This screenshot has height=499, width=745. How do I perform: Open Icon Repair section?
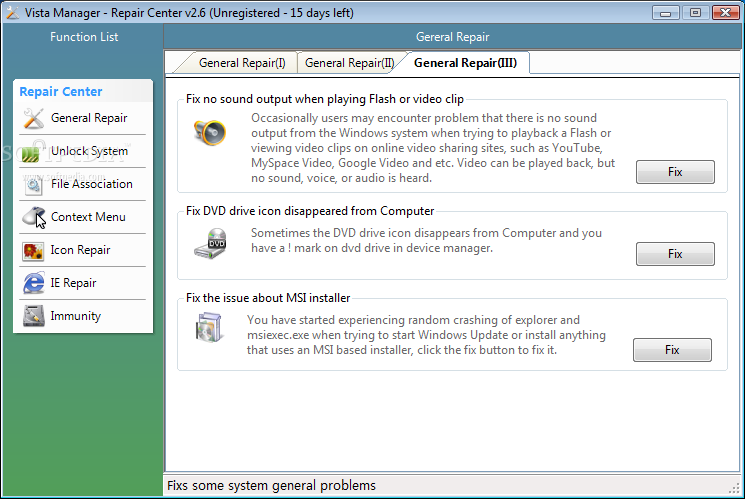tap(83, 250)
